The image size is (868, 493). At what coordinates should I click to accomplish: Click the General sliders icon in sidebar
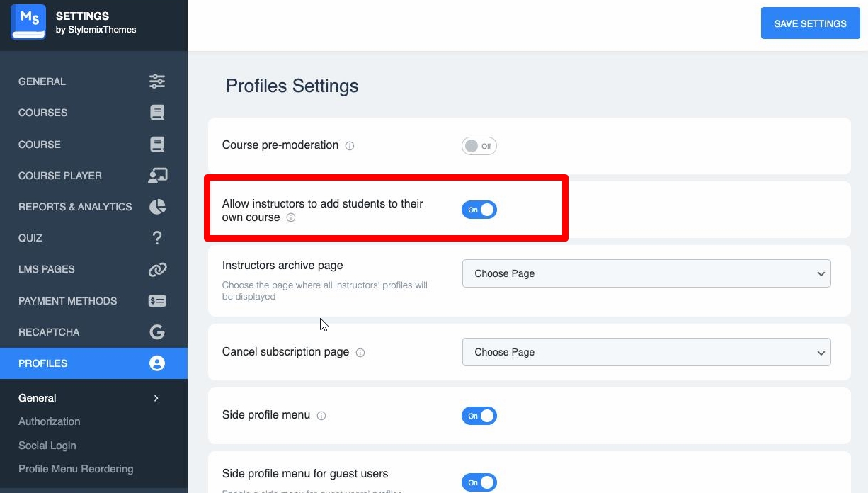tap(157, 81)
